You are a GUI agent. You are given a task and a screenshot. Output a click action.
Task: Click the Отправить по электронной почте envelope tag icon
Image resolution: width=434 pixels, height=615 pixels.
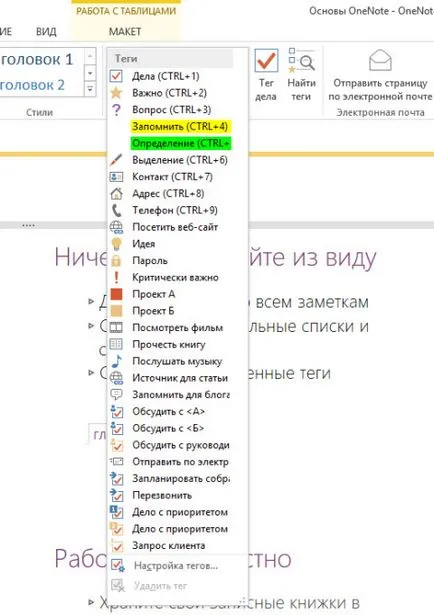(116, 462)
